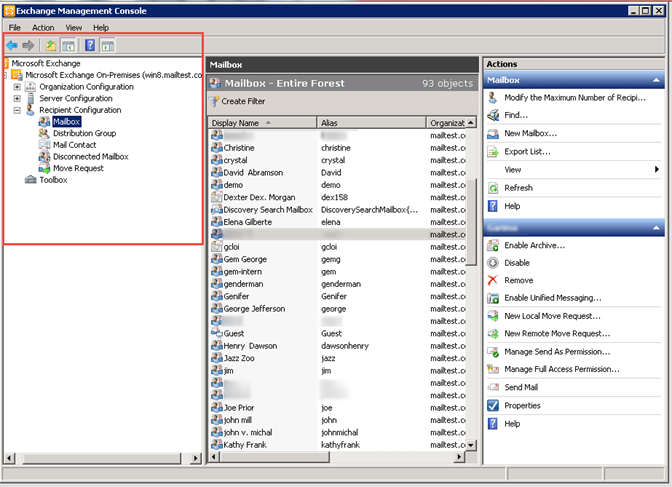672x487 pixels.
Task: Click the console tree scroll right arrow
Action: pos(196,458)
